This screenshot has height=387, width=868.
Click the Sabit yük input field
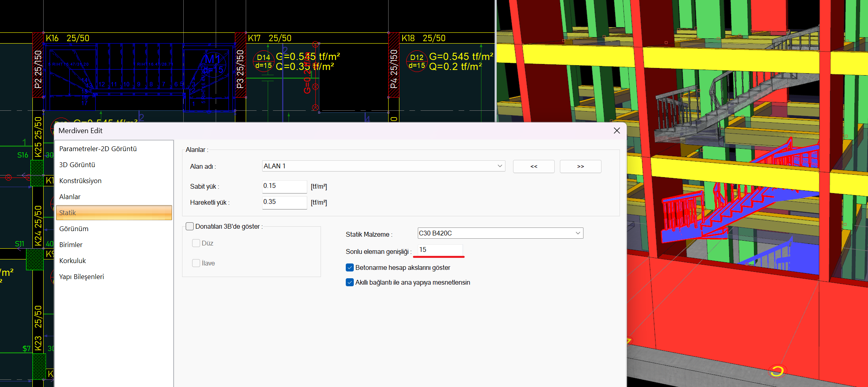point(284,186)
